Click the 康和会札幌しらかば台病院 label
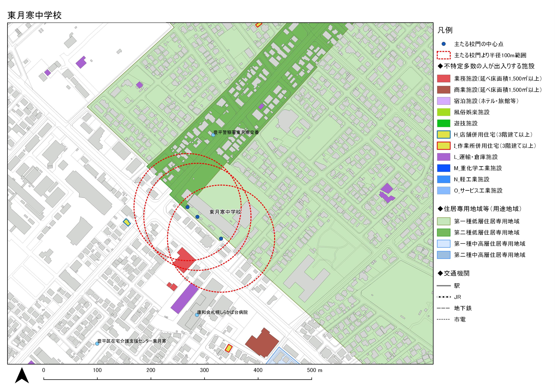Screen dimensions: 555x392 tap(222, 312)
